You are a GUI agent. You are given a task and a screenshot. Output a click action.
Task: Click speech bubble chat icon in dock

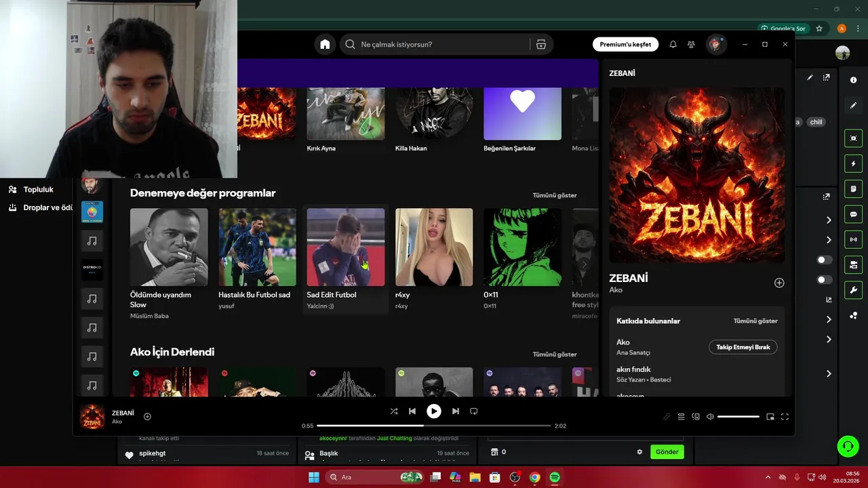click(x=853, y=214)
